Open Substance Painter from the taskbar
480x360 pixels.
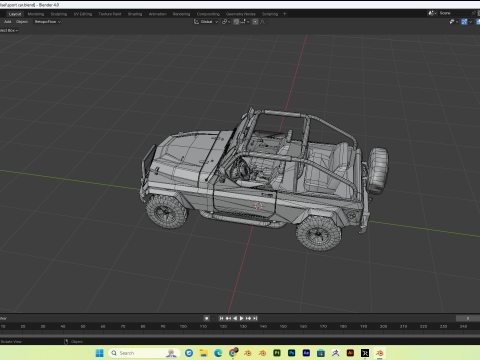(277, 353)
